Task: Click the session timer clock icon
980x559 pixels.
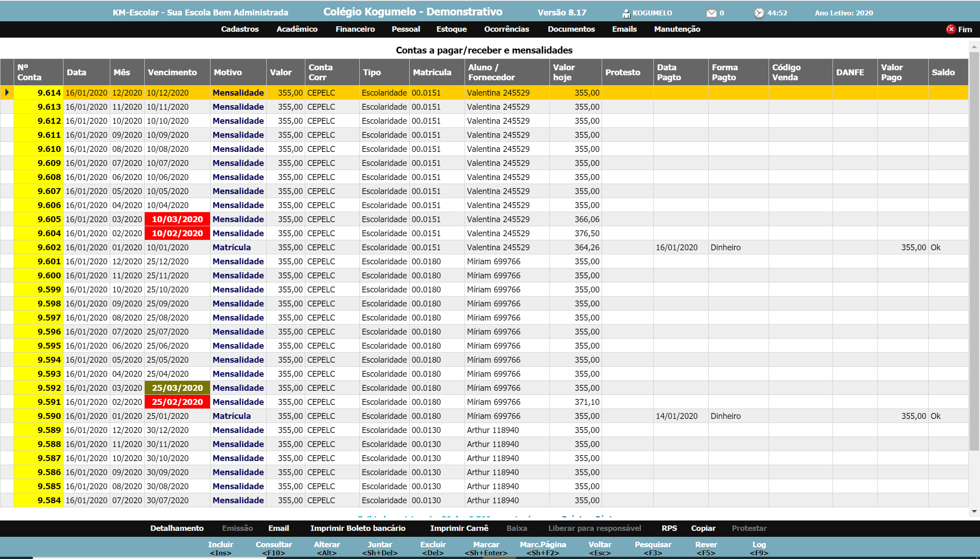Action: (759, 13)
